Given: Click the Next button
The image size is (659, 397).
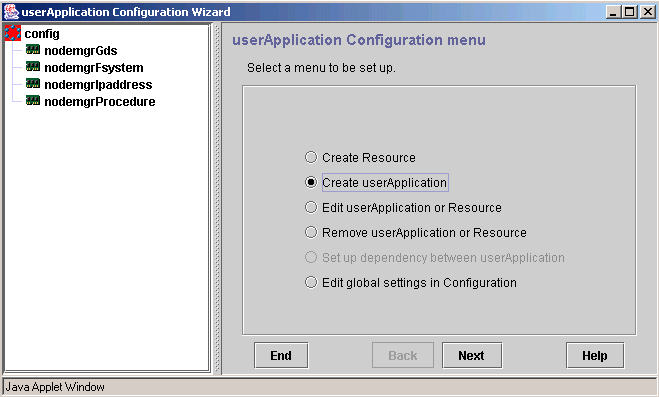Looking at the screenshot, I should point(472,355).
